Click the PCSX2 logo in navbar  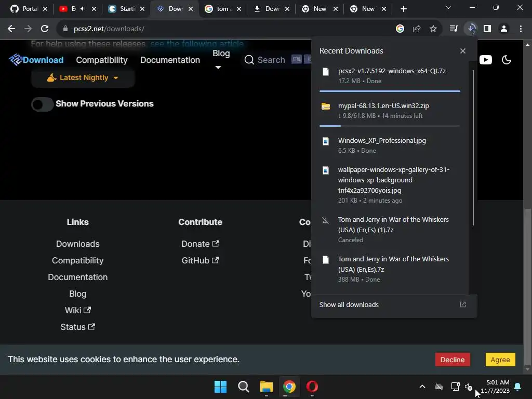15,60
